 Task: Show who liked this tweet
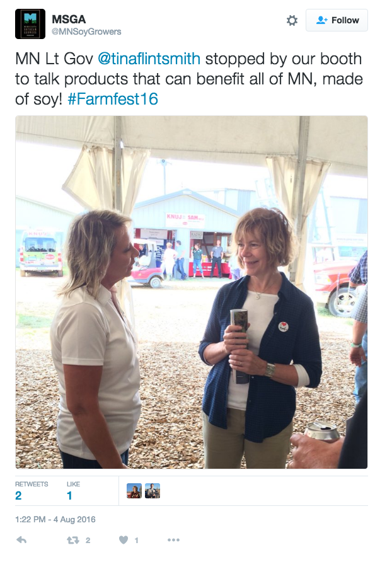coord(73,491)
